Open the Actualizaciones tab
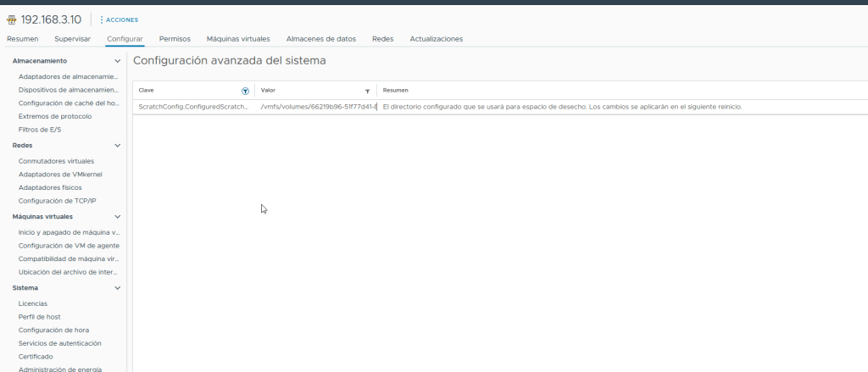The width and height of the screenshot is (868, 372). pos(436,39)
